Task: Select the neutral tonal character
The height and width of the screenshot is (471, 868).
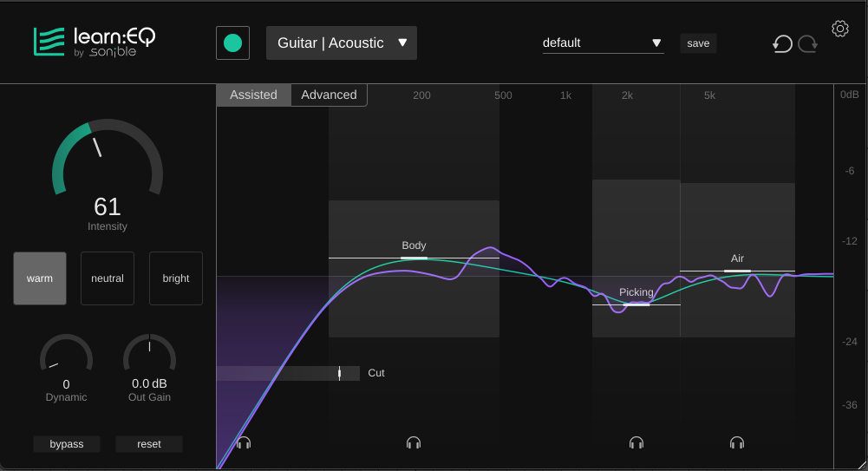Action: click(108, 278)
